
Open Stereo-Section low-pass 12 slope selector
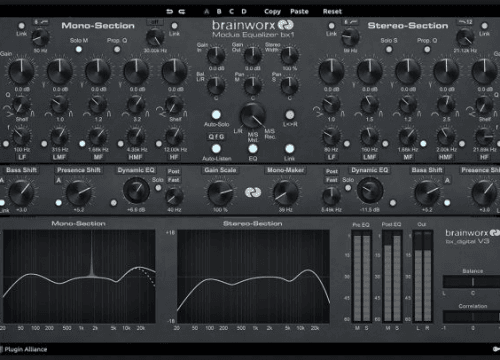(465, 22)
